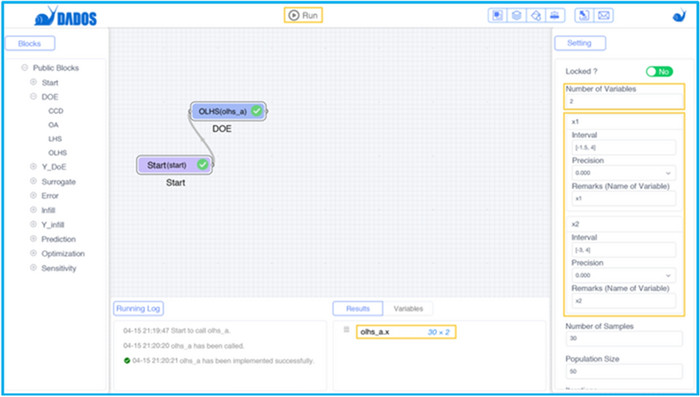Select OLHS block in the DOE list
The width and height of the screenshot is (700, 397).
pos(58,153)
